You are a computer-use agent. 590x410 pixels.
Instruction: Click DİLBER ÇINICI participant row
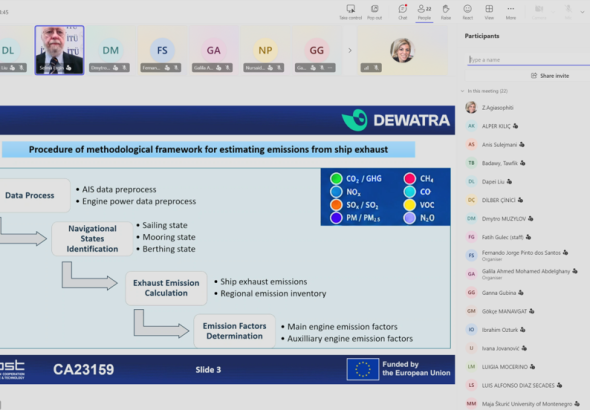point(527,200)
